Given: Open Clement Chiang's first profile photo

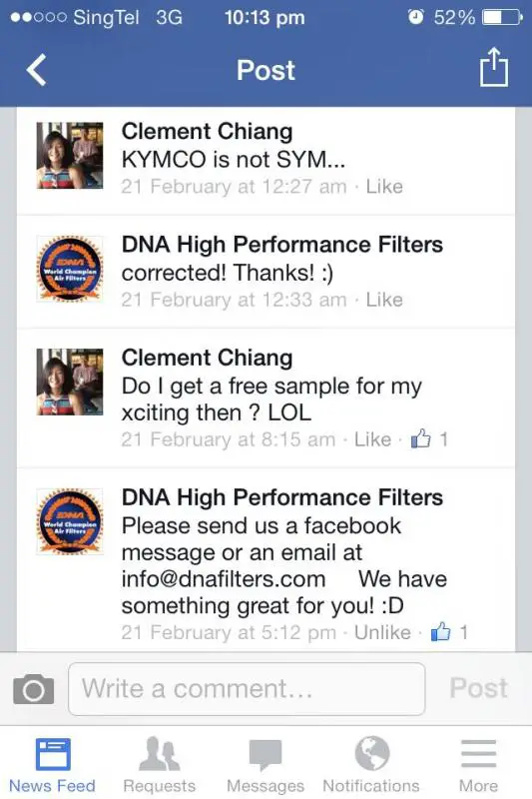Looking at the screenshot, I should 70,156.
